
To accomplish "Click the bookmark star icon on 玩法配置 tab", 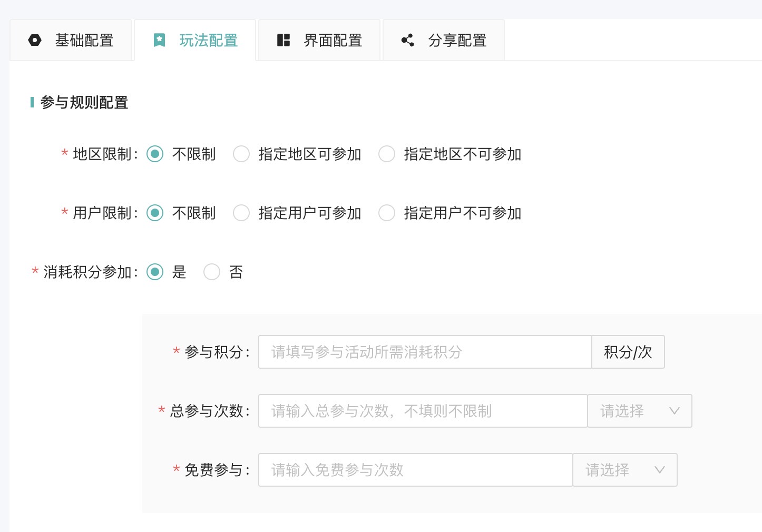I will pos(159,40).
